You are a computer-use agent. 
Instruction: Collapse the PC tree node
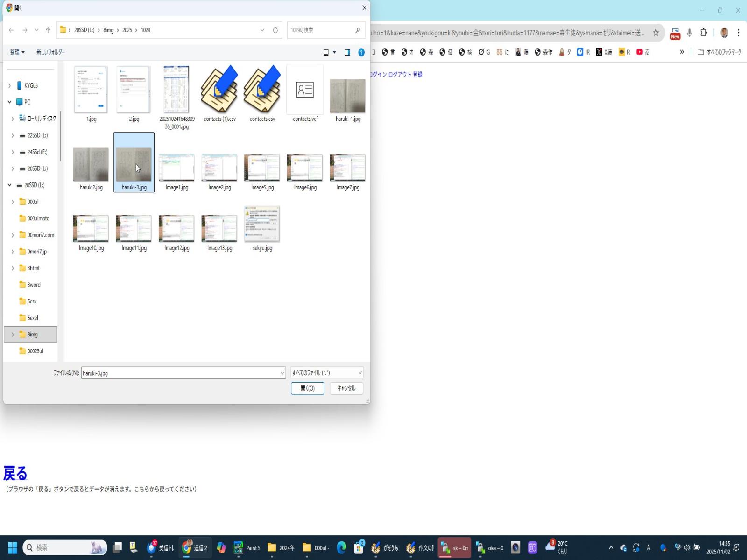(9, 102)
